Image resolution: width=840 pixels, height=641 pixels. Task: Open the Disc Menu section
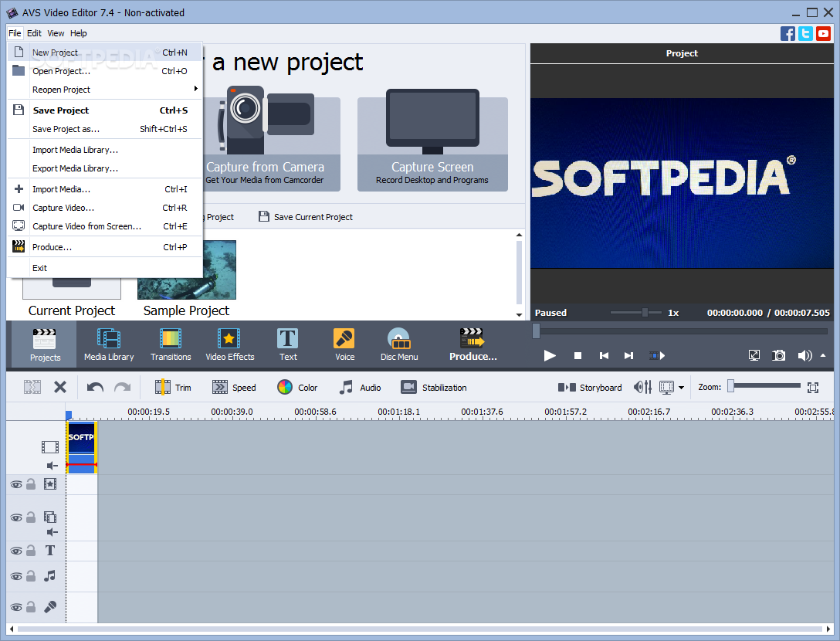click(399, 344)
